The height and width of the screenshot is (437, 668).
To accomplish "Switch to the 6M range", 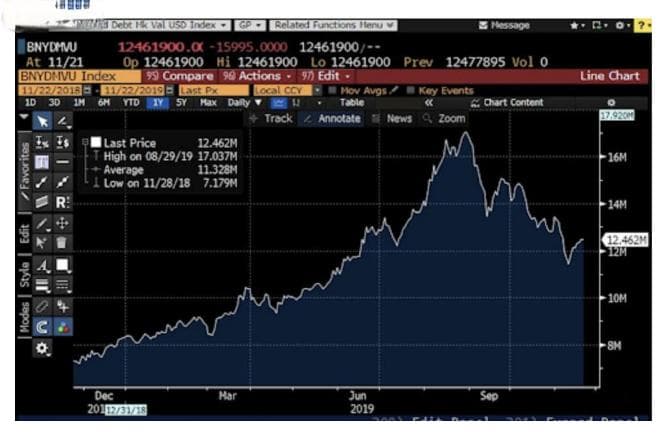I will (x=104, y=103).
